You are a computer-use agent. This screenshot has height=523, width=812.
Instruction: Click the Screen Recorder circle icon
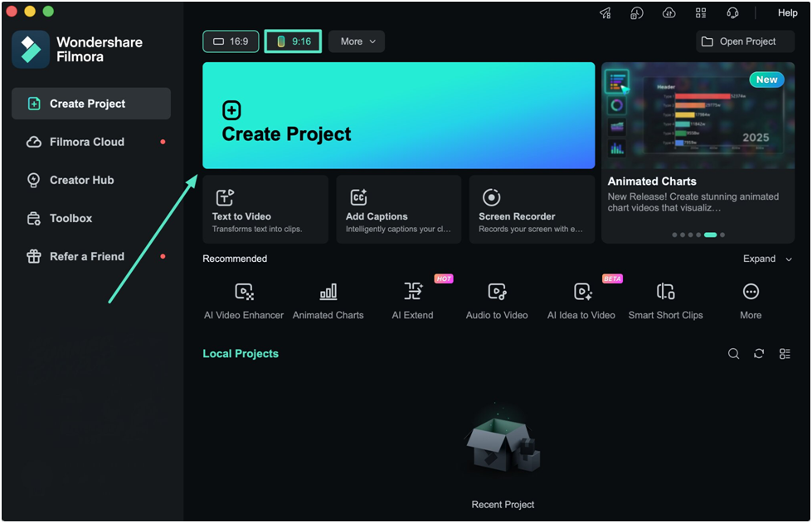491,197
